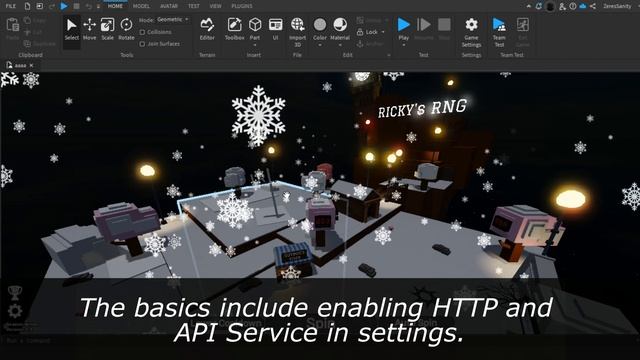
Task: Collapse the ribbon with the up caret
Action: [529, 6]
